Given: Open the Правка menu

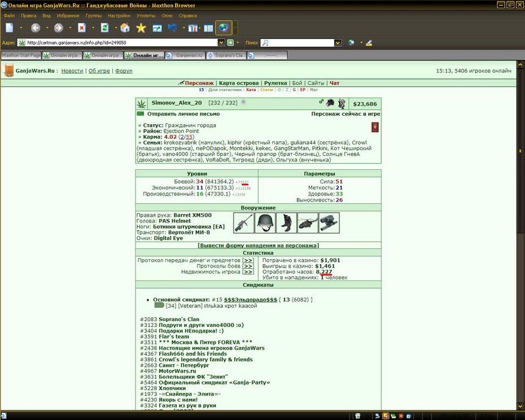Looking at the screenshot, I should [x=28, y=15].
